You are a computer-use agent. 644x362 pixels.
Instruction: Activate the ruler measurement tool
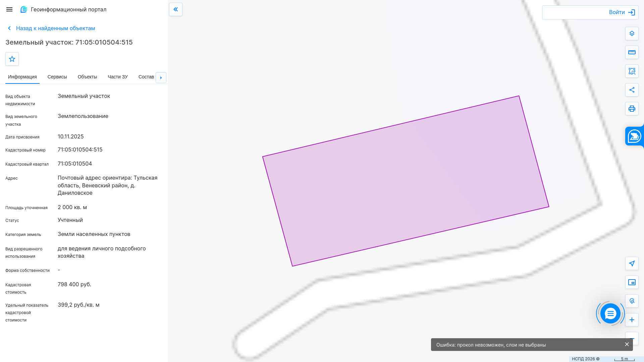632,52
